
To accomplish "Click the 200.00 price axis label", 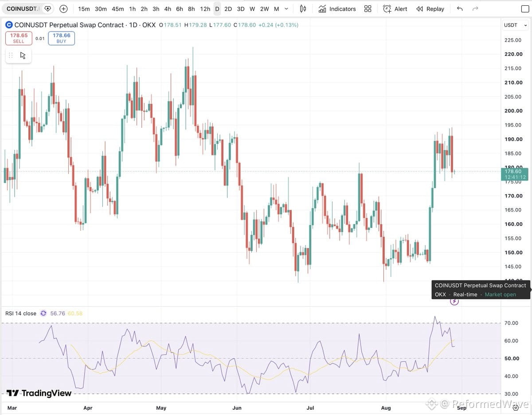I will point(513,111).
